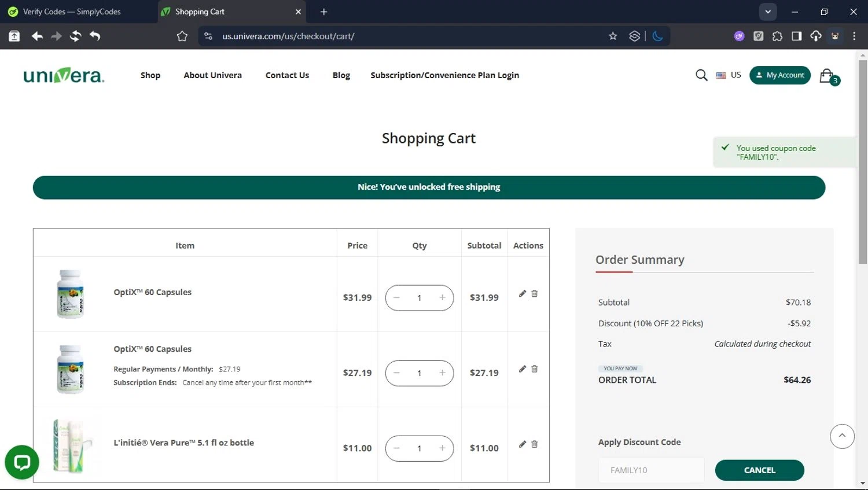
Task: Click the first OptiX 60 Capsules name
Action: (x=152, y=292)
